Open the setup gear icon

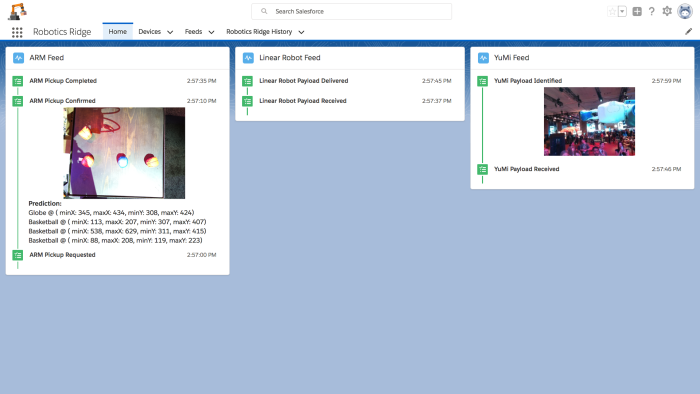[x=667, y=11]
